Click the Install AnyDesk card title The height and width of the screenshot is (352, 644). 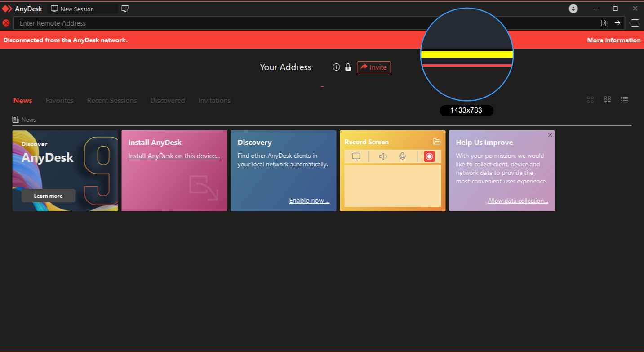click(155, 143)
